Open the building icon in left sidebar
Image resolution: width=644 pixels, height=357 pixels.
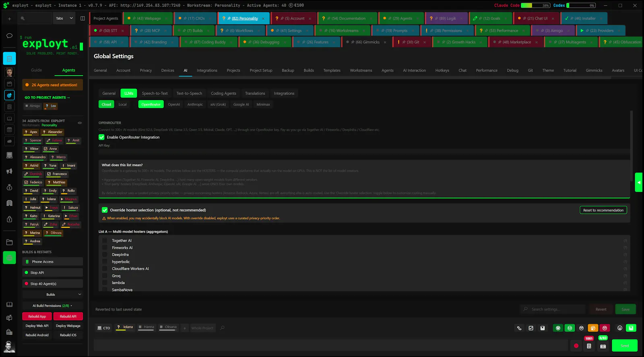point(9,203)
